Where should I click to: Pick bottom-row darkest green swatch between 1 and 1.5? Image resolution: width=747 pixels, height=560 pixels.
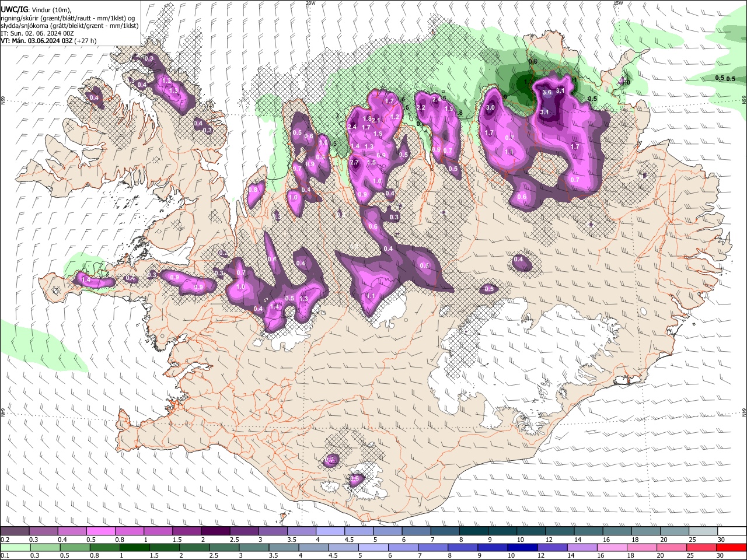(x=134, y=547)
